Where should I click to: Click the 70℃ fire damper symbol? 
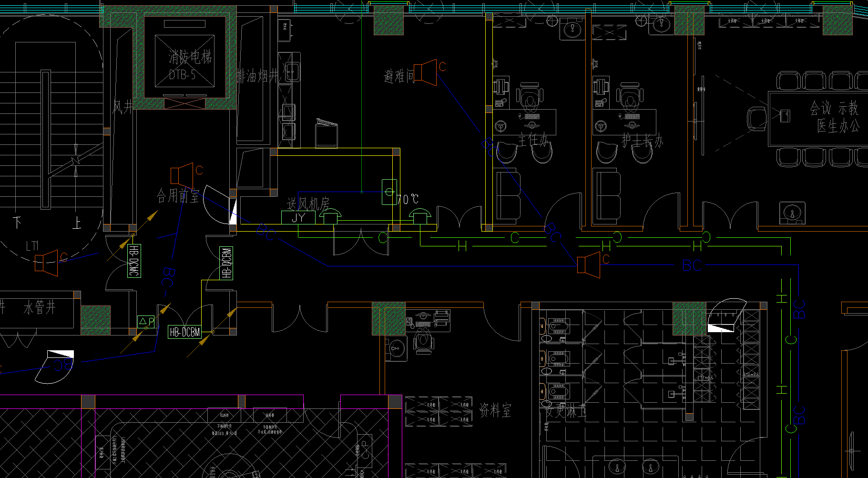click(x=389, y=192)
